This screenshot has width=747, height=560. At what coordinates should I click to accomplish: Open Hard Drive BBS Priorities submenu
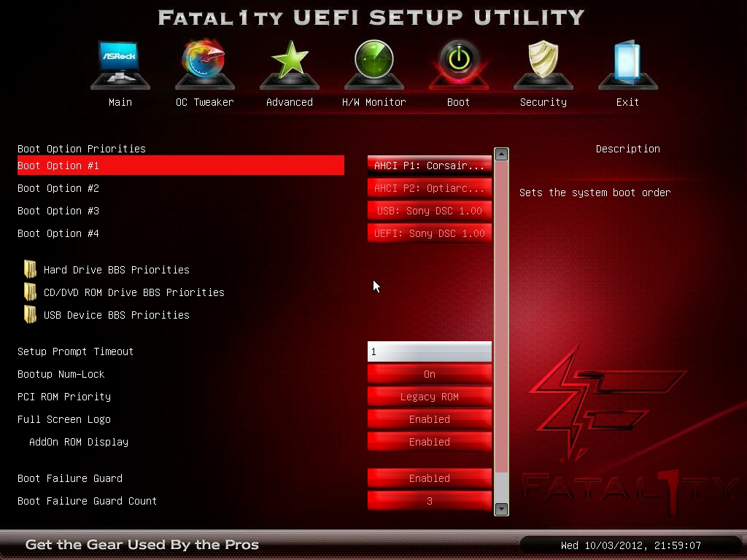click(116, 270)
